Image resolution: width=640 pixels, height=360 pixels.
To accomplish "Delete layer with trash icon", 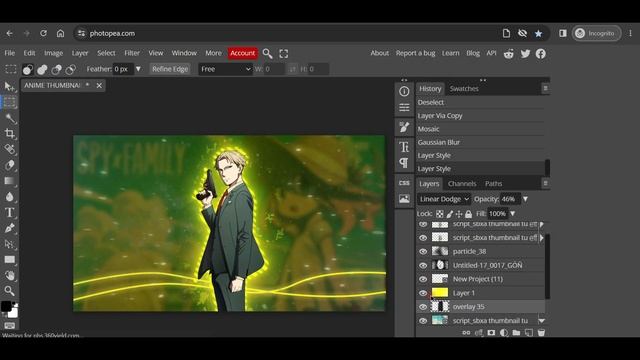I will click(x=541, y=333).
